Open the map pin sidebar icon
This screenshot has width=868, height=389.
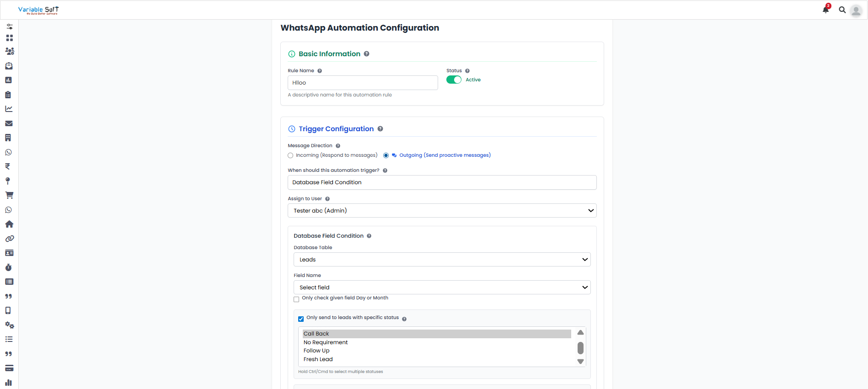[7, 181]
